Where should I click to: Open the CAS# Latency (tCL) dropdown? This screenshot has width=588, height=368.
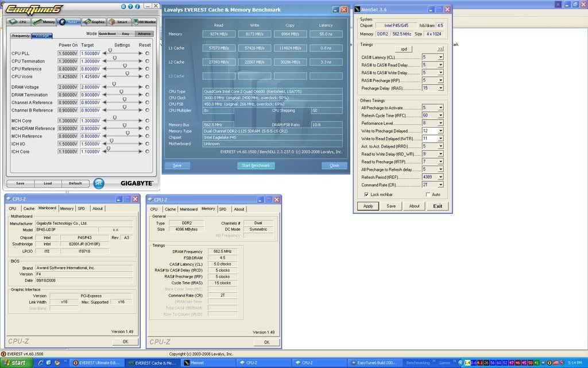pyautogui.click(x=440, y=57)
